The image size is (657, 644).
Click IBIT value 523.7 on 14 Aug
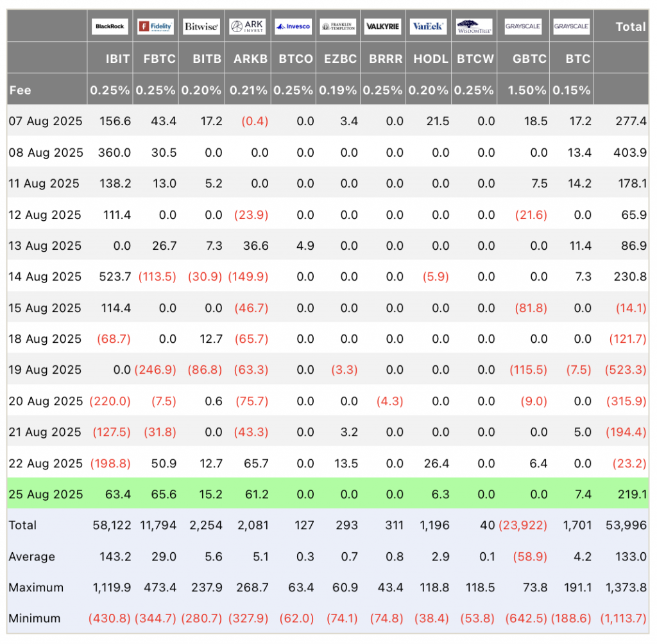click(115, 277)
